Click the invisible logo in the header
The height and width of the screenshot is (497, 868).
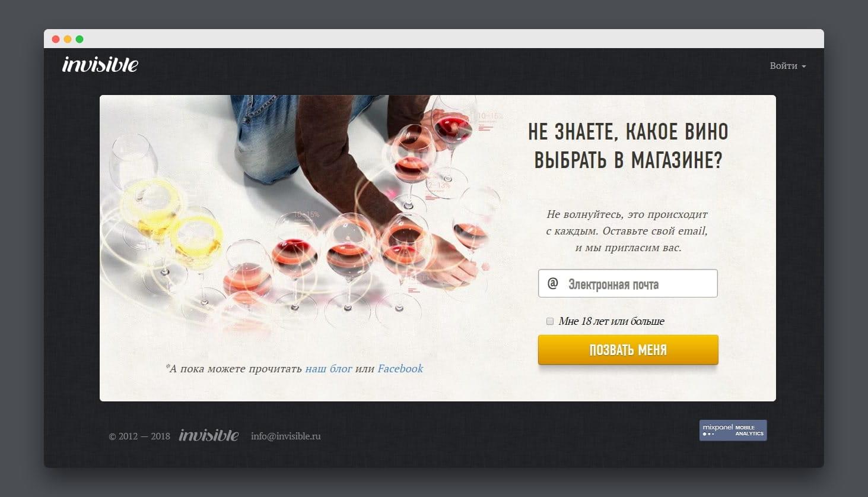point(100,64)
